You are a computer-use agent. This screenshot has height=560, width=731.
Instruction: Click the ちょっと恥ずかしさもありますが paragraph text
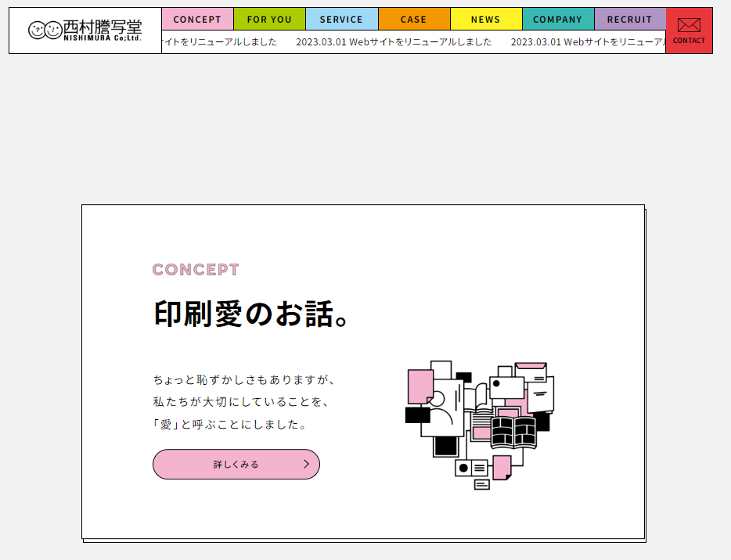[244, 380]
